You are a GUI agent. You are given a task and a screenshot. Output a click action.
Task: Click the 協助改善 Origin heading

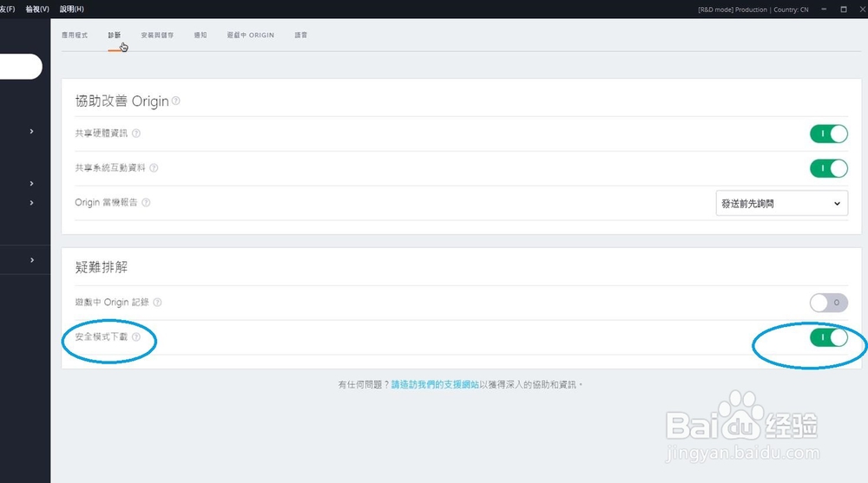tap(122, 101)
